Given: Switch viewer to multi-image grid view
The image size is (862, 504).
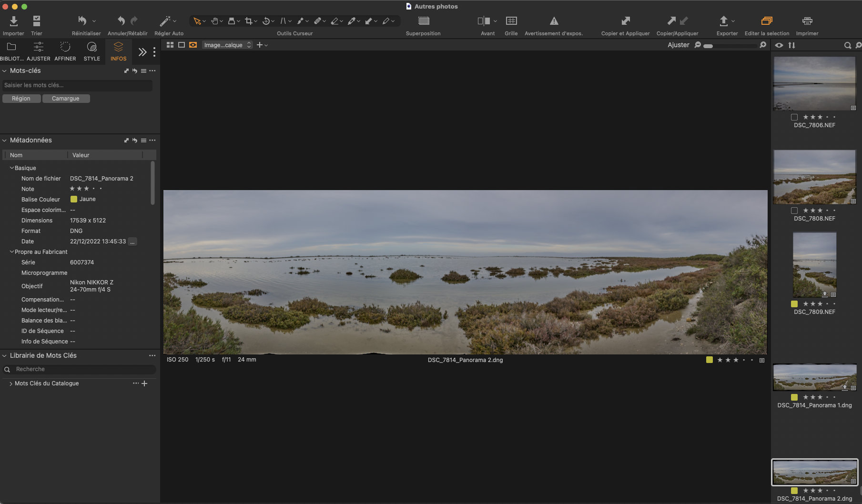Looking at the screenshot, I should pyautogui.click(x=170, y=45).
